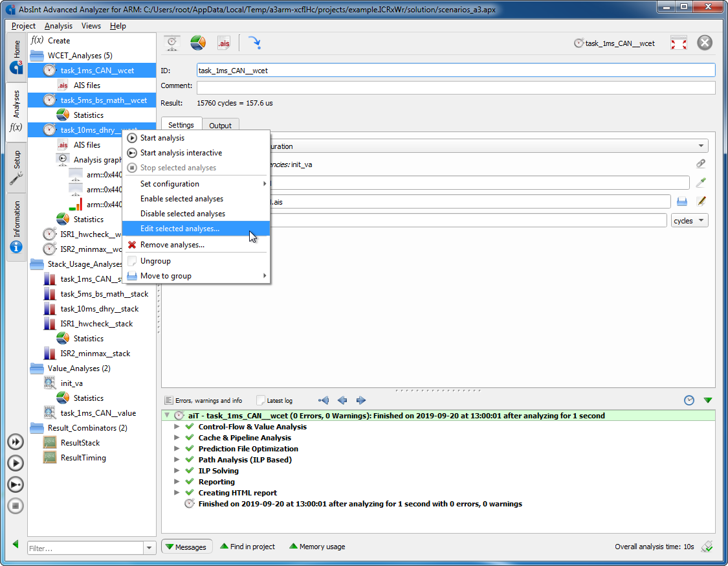Open the cycles unit dropdown
The width and height of the screenshot is (728, 566).
689,221
